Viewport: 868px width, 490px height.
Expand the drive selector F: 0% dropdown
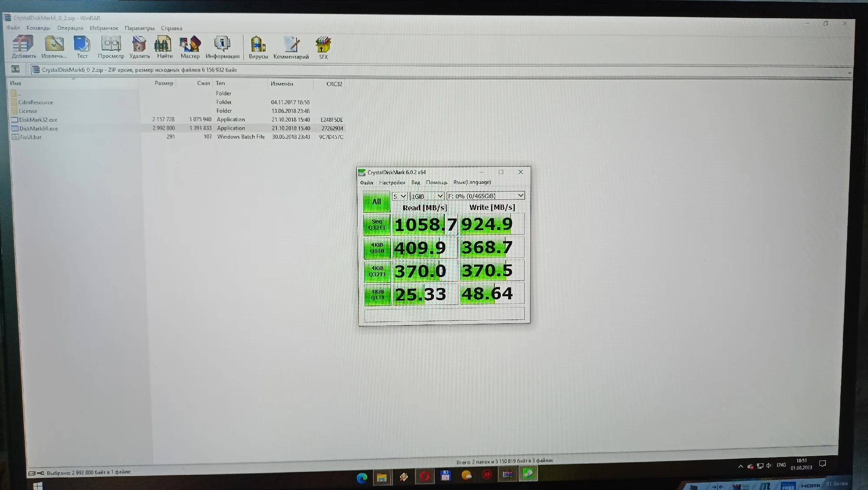pyautogui.click(x=485, y=196)
